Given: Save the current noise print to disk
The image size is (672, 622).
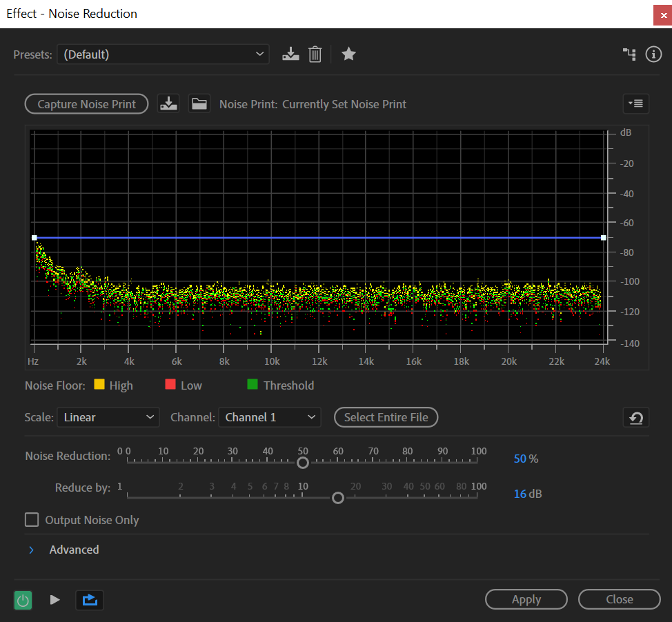Looking at the screenshot, I should [168, 104].
